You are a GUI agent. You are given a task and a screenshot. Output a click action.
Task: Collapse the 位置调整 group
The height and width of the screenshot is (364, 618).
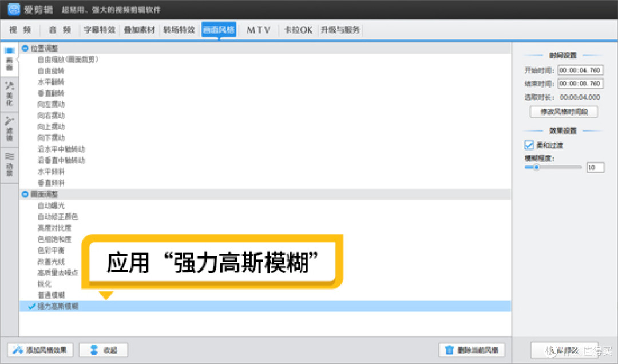coord(25,48)
